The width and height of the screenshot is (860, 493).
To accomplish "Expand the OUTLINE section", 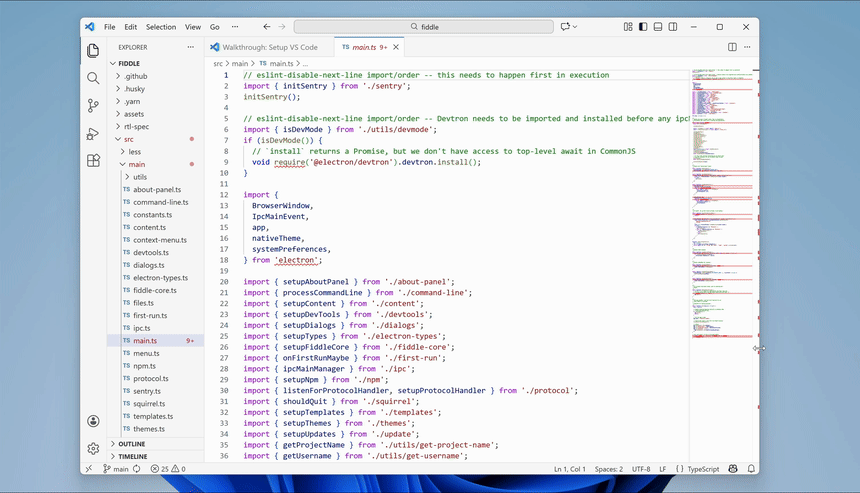I will pos(131,444).
